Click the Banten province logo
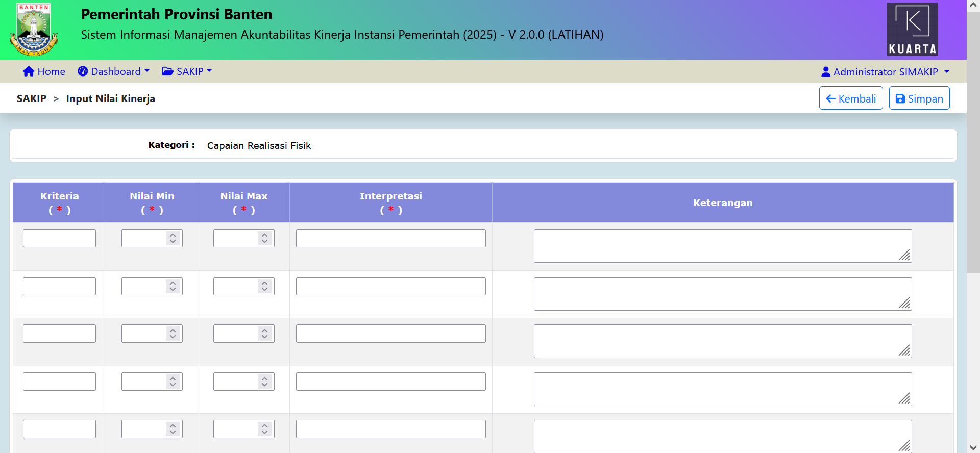 pyautogui.click(x=34, y=30)
